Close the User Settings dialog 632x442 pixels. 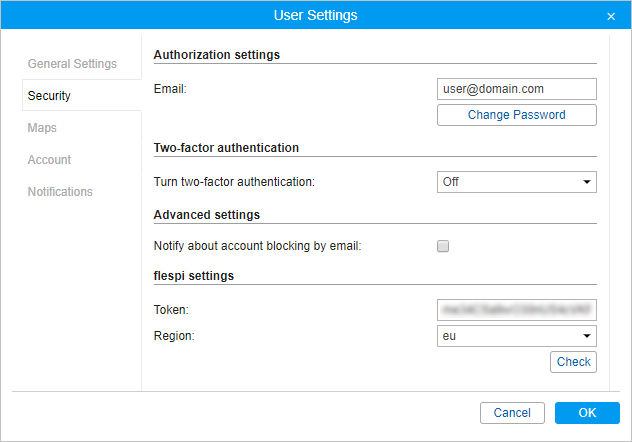611,16
